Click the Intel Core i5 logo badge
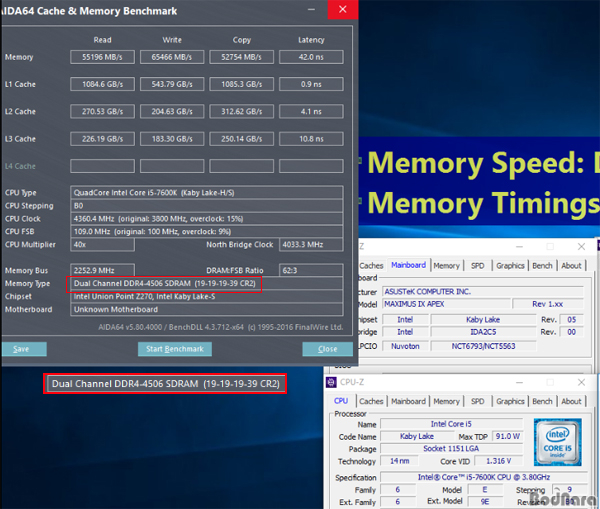600x509 pixels. tap(558, 442)
